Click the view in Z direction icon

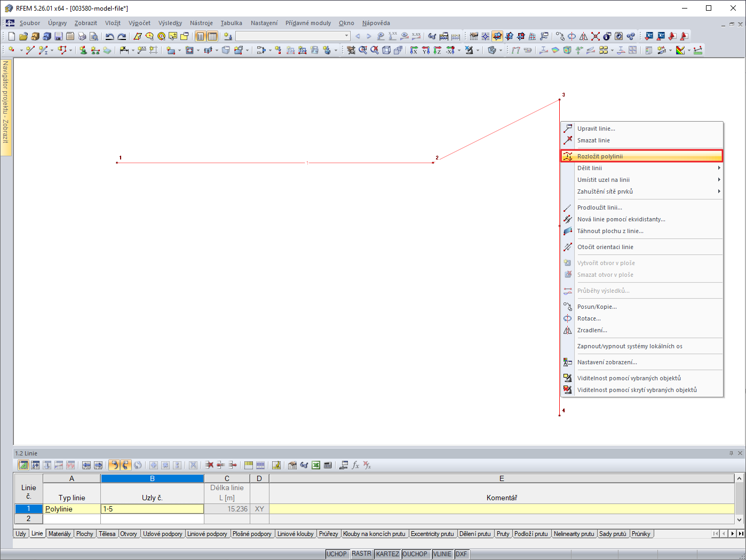click(x=438, y=50)
